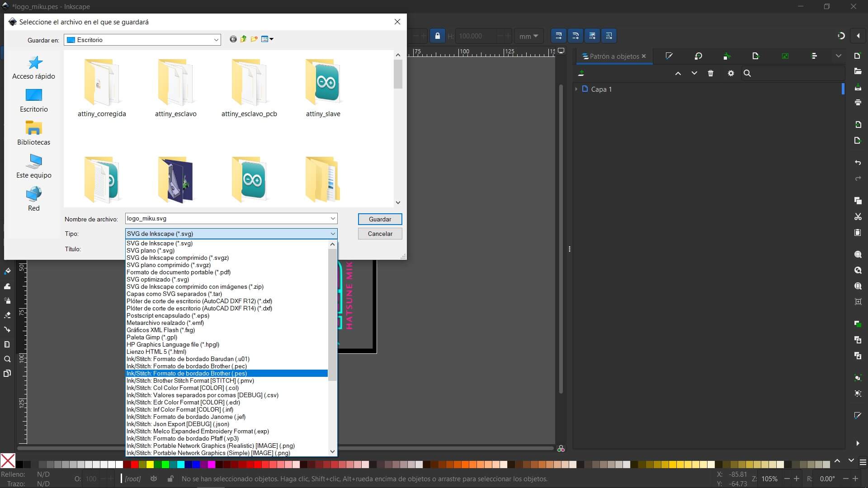Select the attiny_esclavo folder
Image resolution: width=868 pixels, height=488 pixels.
175,88
